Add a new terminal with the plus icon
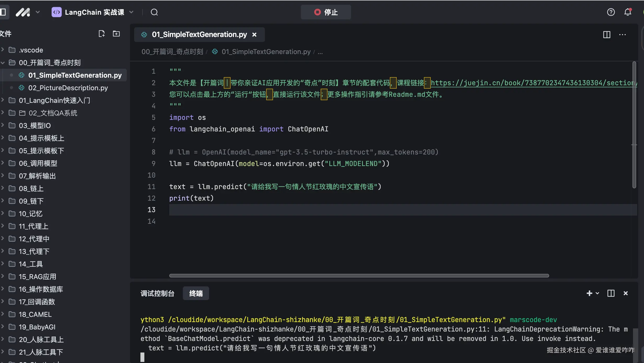The width and height of the screenshot is (644, 363). click(589, 293)
